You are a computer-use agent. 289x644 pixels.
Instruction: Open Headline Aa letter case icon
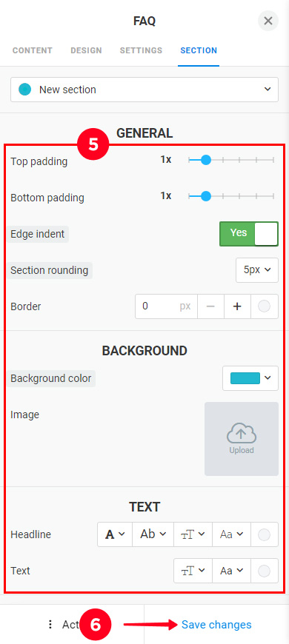(x=231, y=534)
